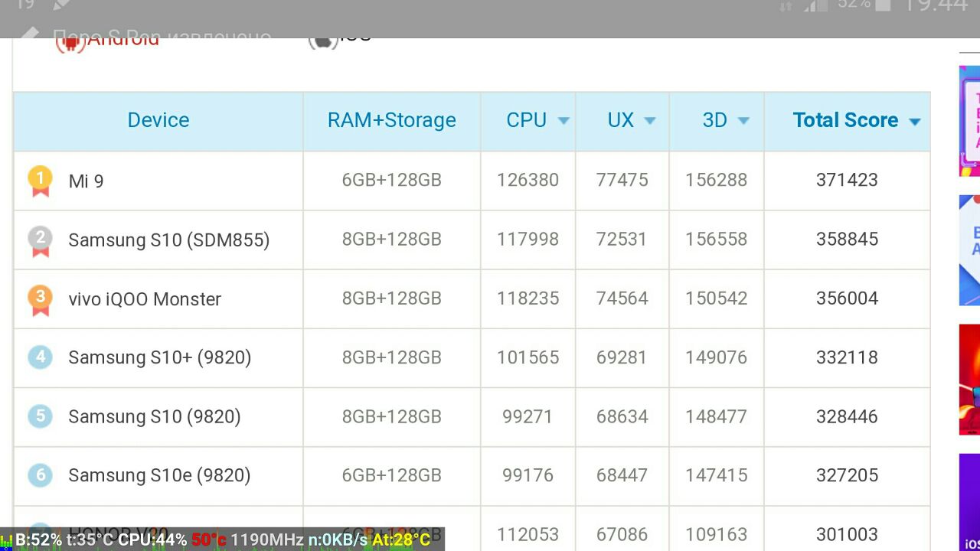Open the Mi 9 device entry

pyautogui.click(x=86, y=181)
